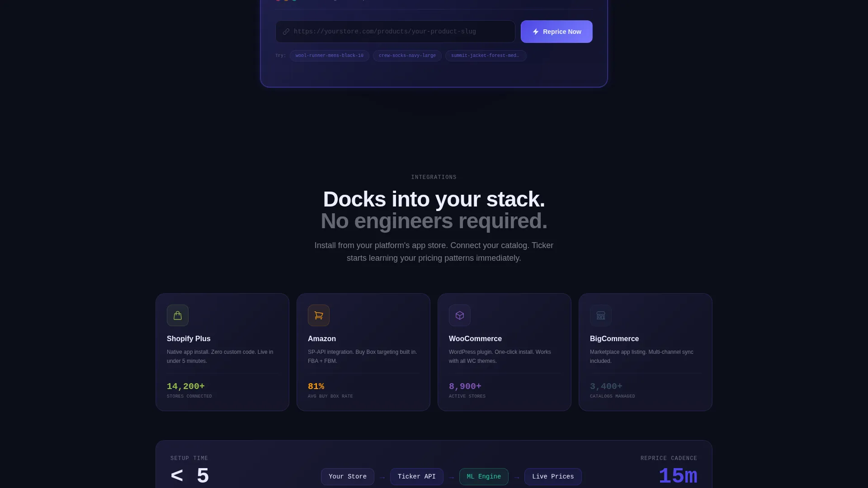Viewport: 868px width, 488px height.
Task: Click the 15m reprice cadence value
Action: (678, 476)
